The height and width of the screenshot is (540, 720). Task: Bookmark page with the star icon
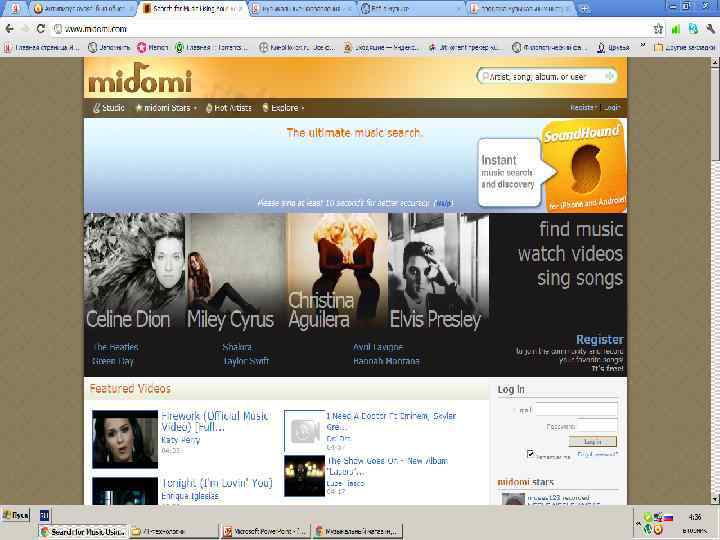click(x=658, y=29)
